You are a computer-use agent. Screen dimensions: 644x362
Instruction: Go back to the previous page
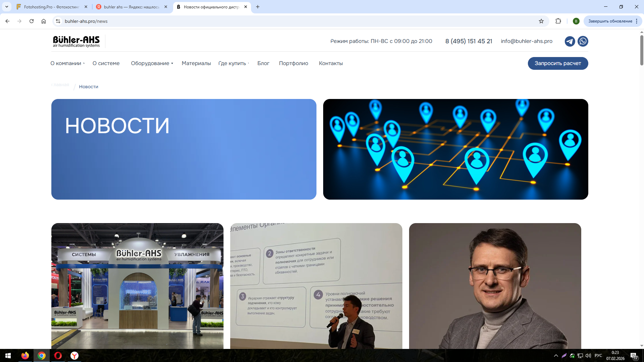pos(7,21)
